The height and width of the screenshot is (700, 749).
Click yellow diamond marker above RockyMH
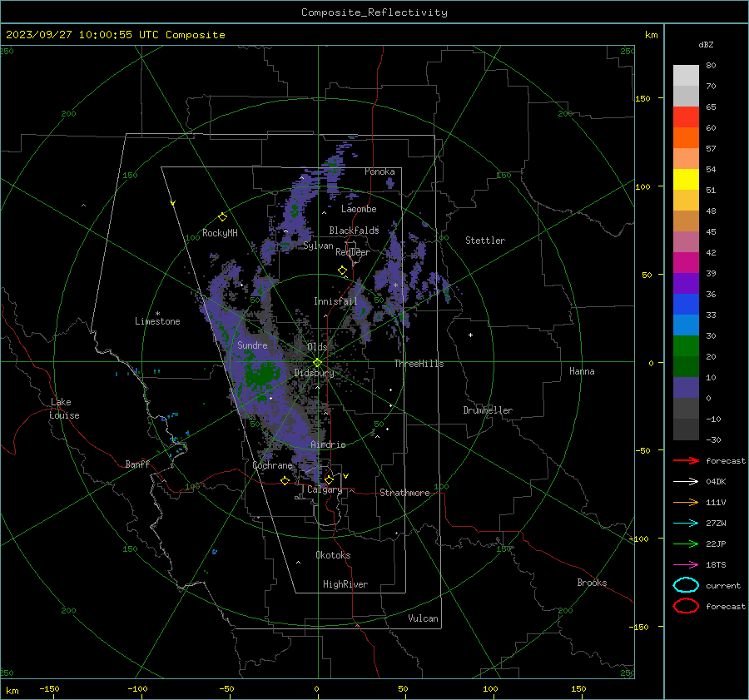click(x=222, y=217)
